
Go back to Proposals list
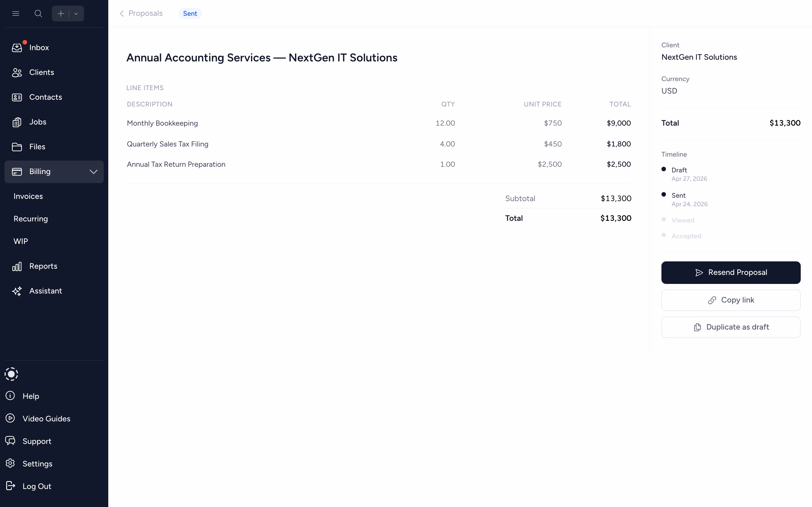(141, 14)
